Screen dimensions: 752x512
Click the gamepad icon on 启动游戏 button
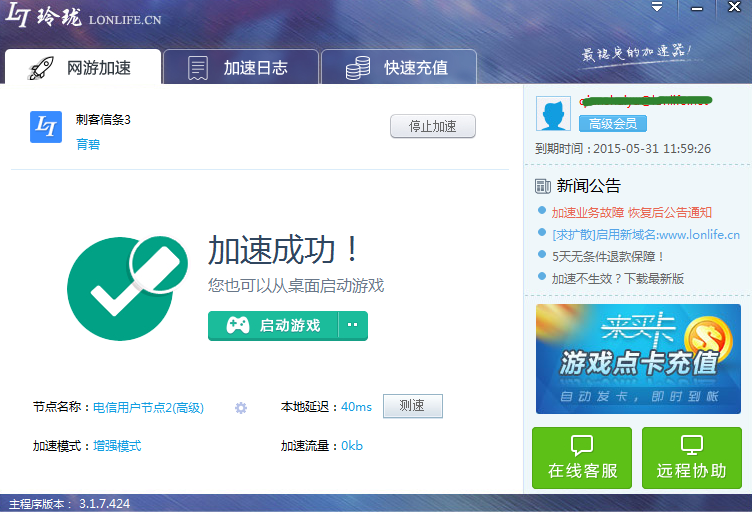coord(237,326)
